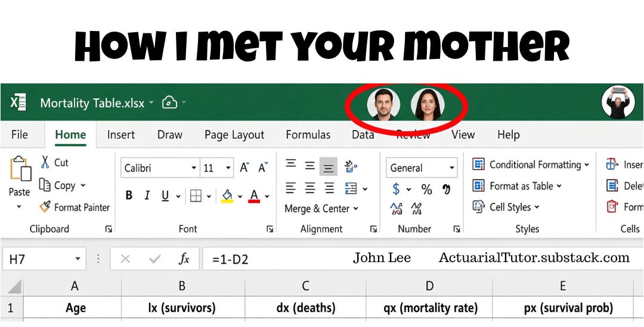The width and height of the screenshot is (644, 327).
Task: Expand the Paste options arrow
Action: click(x=19, y=207)
